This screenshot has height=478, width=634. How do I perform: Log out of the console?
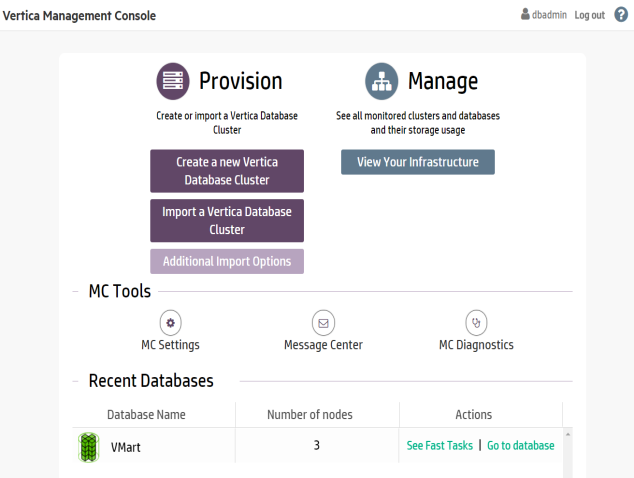point(590,15)
